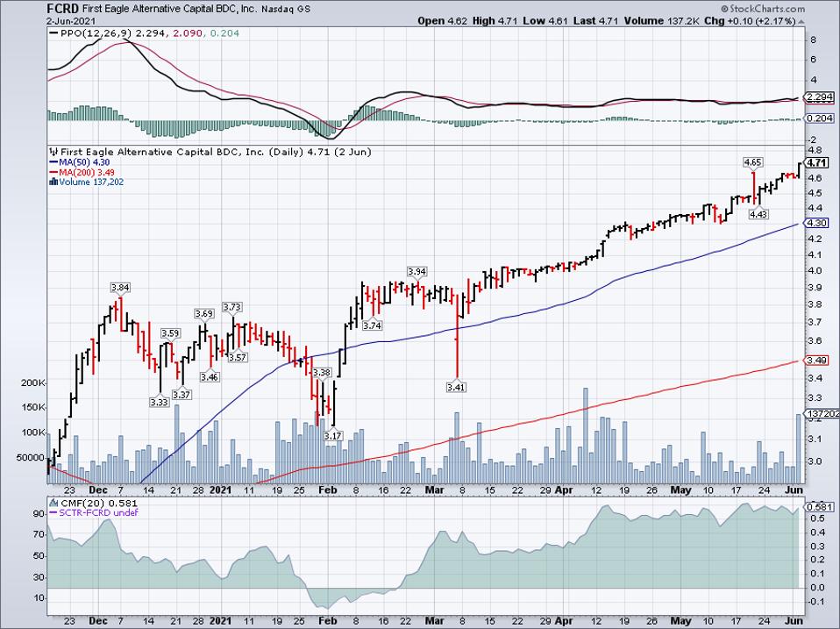Click the blue line marker before MA(50)
This screenshot has height=629, width=840.
(x=53, y=162)
